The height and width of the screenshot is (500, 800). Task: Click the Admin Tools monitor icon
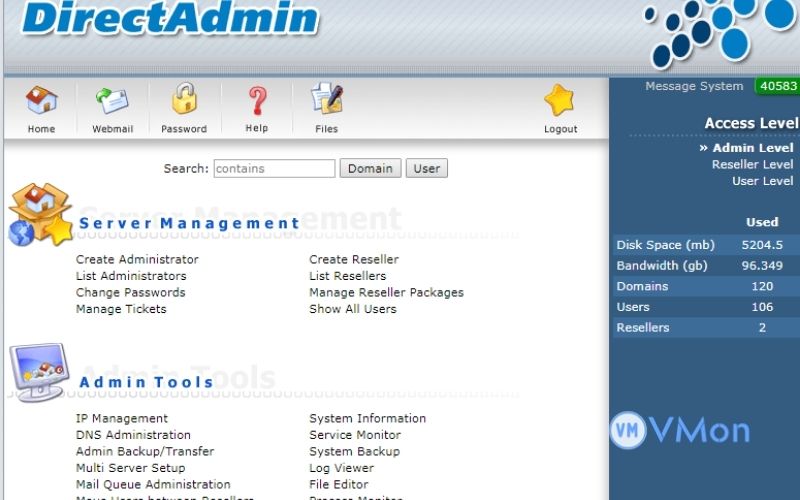tap(39, 372)
